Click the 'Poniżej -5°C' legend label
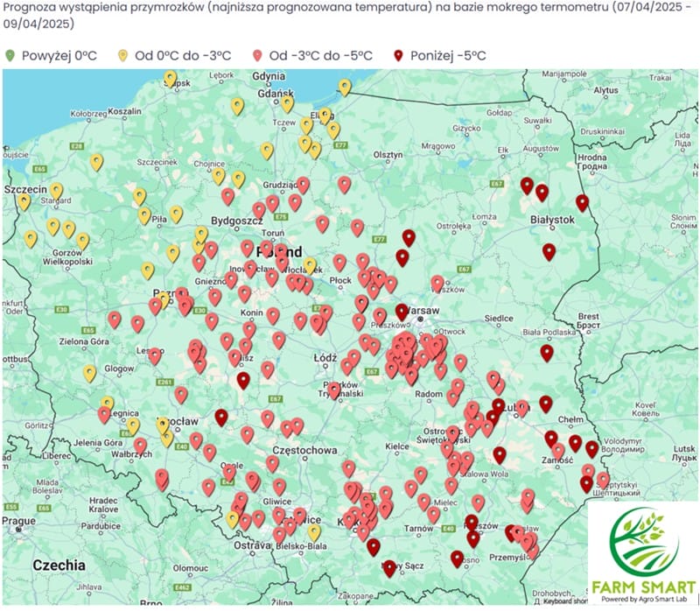This screenshot has height=611, width=700. point(448,56)
